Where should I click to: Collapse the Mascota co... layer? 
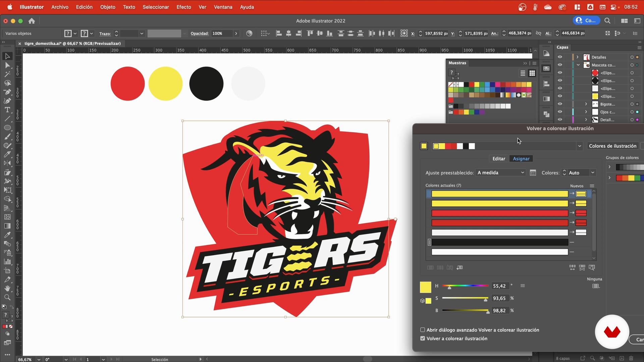(x=578, y=65)
